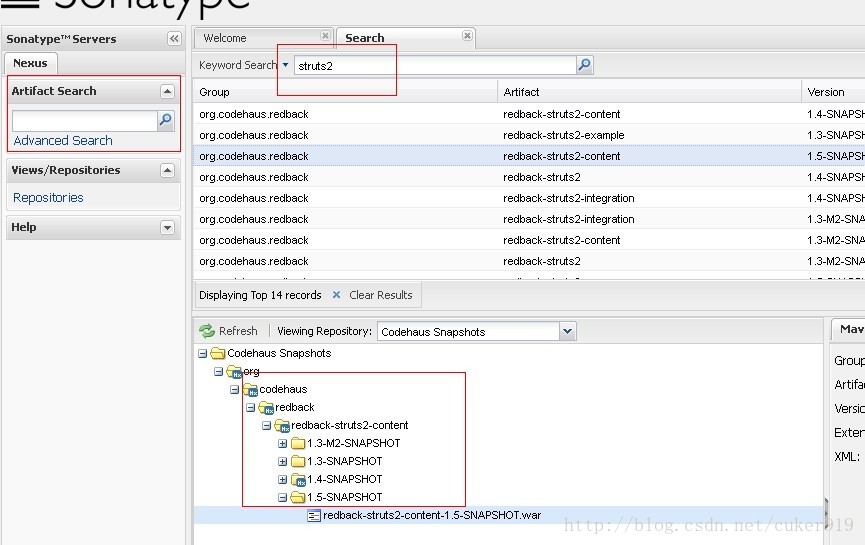Viewport: 865px width, 545px height.
Task: Click the org folder icon
Action: coord(234,371)
